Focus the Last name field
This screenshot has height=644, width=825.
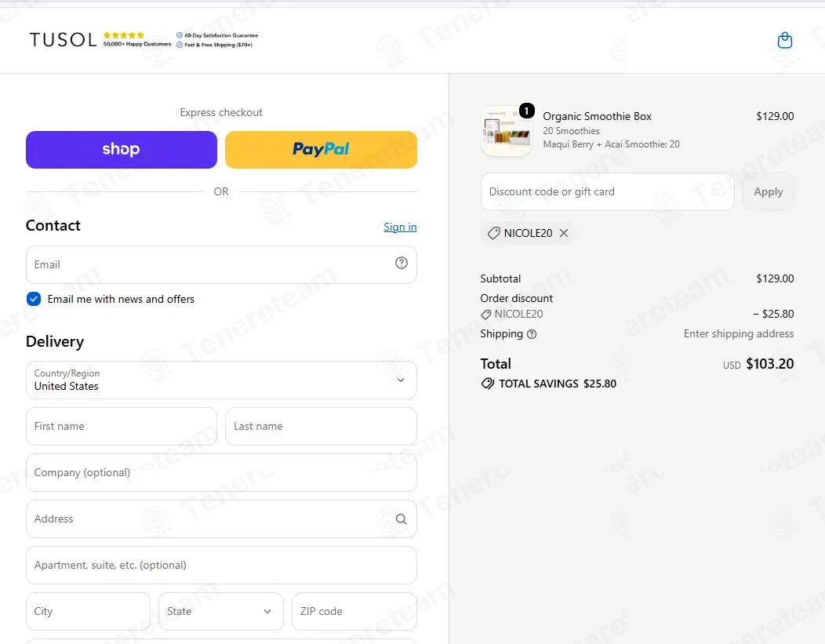tap(321, 426)
